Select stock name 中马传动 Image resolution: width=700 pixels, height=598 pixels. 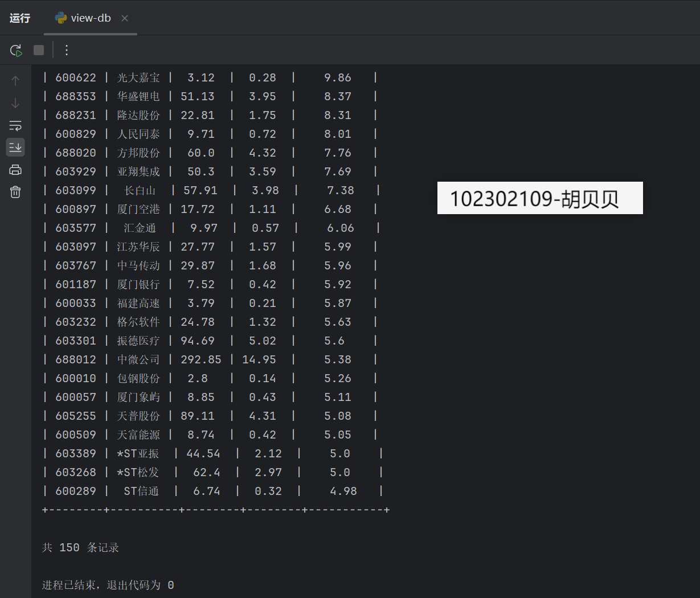pos(138,265)
